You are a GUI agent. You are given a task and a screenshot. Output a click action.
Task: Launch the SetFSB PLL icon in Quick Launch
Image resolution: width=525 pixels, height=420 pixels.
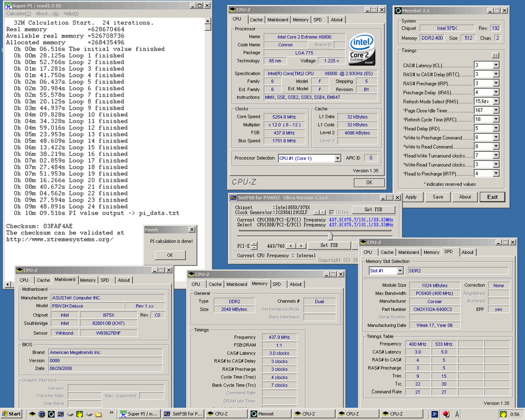coord(60,414)
